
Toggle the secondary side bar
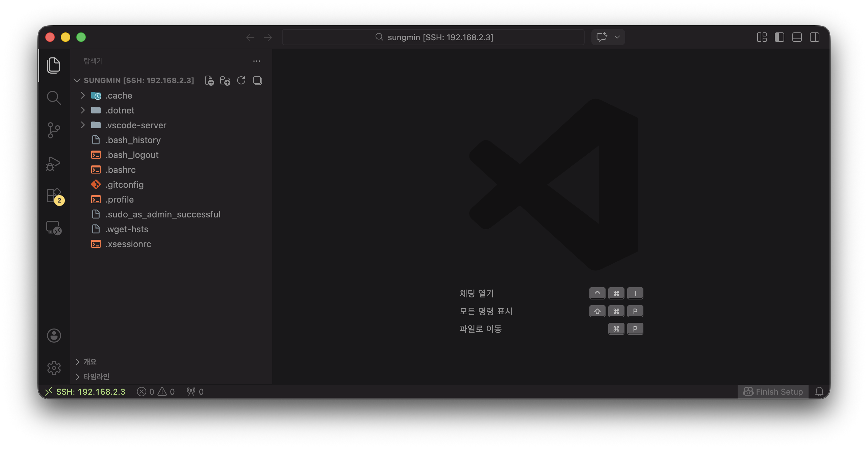815,37
